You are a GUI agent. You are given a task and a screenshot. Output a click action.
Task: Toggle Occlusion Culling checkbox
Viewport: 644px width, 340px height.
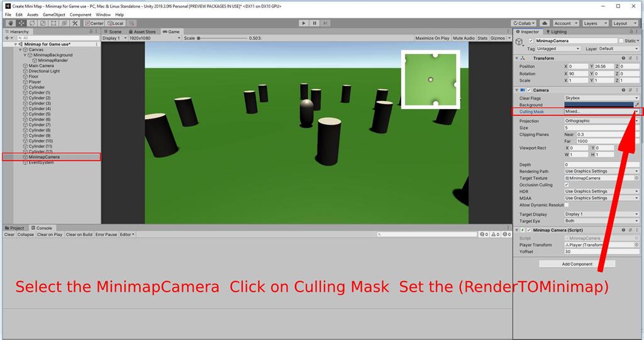point(567,185)
